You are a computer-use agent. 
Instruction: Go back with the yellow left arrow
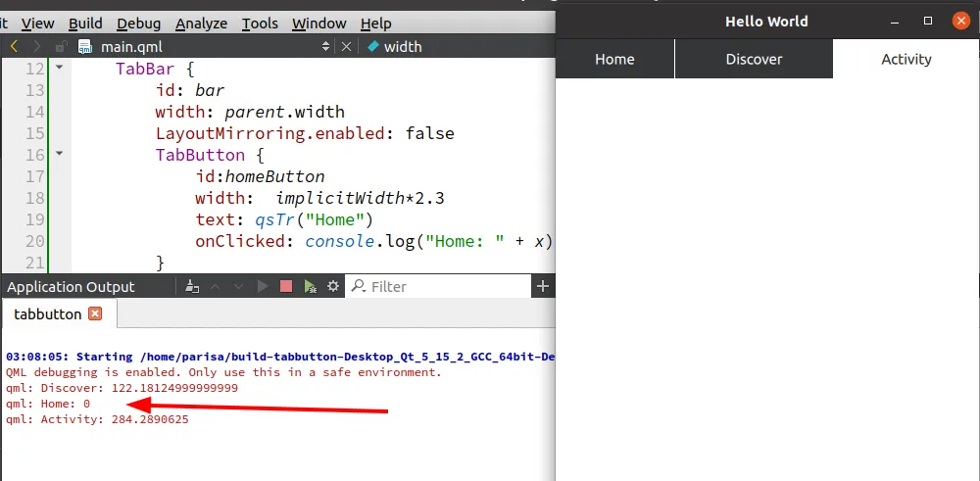(14, 47)
